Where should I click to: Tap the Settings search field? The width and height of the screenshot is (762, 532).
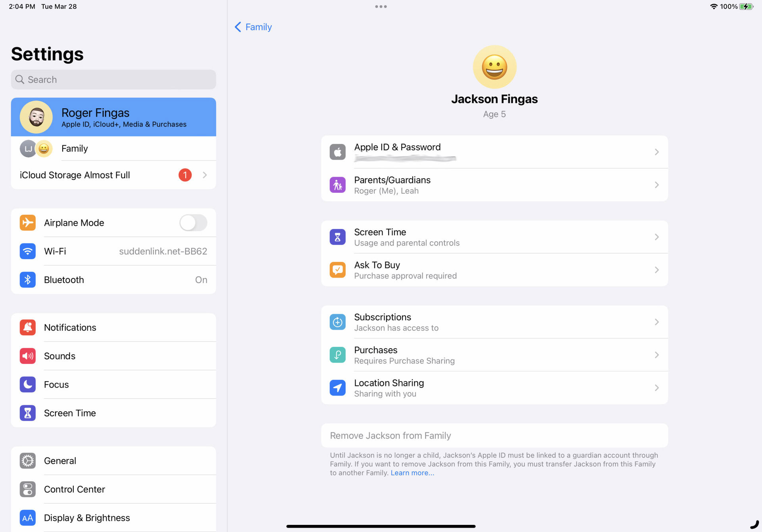coord(113,79)
